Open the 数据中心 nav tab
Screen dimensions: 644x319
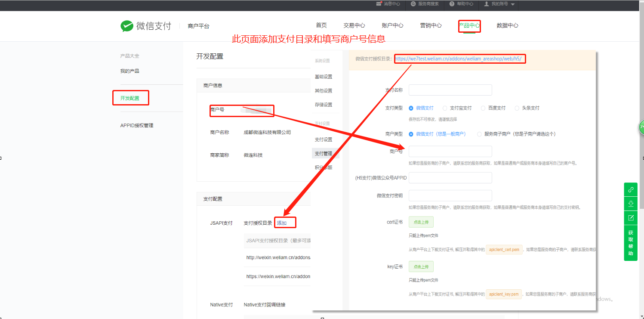click(x=507, y=25)
